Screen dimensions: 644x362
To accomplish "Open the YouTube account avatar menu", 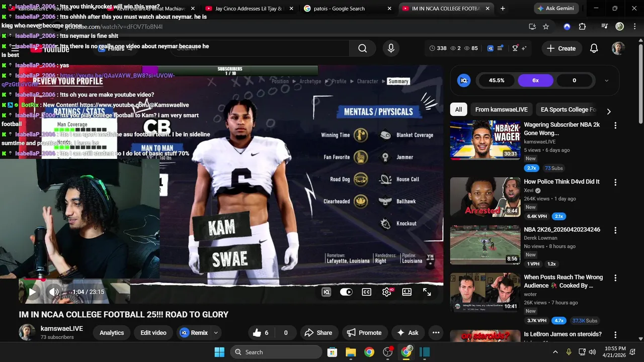I will tap(618, 48).
